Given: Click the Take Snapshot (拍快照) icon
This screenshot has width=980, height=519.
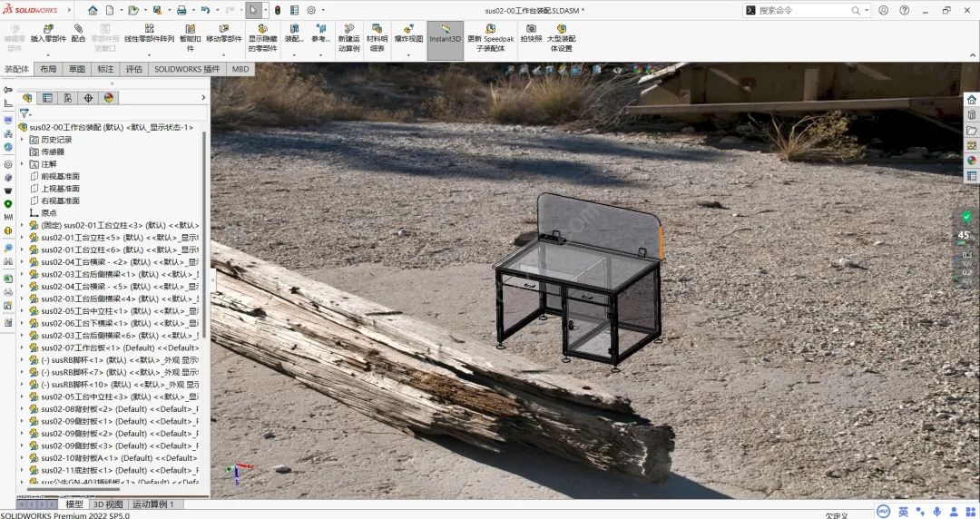Looking at the screenshot, I should [x=531, y=29].
